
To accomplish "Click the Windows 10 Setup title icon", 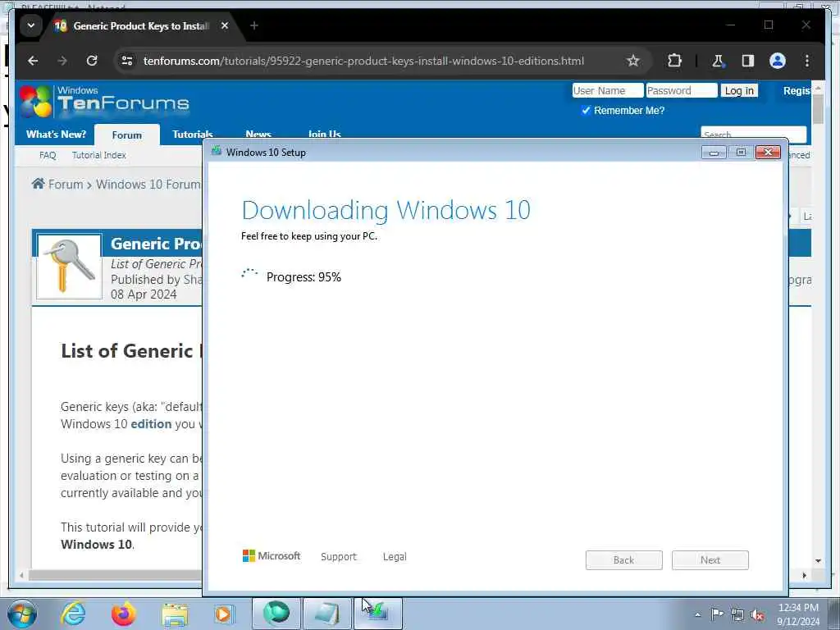I will point(217,152).
